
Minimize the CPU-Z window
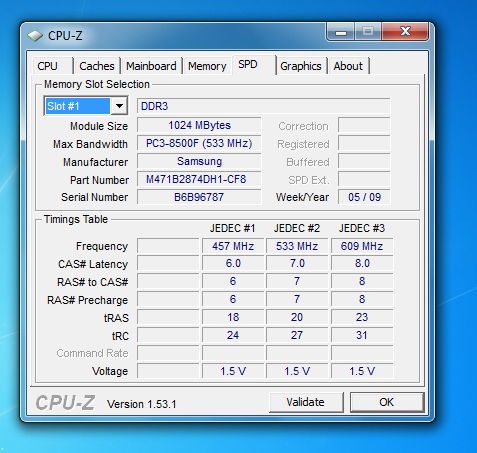[x=341, y=32]
